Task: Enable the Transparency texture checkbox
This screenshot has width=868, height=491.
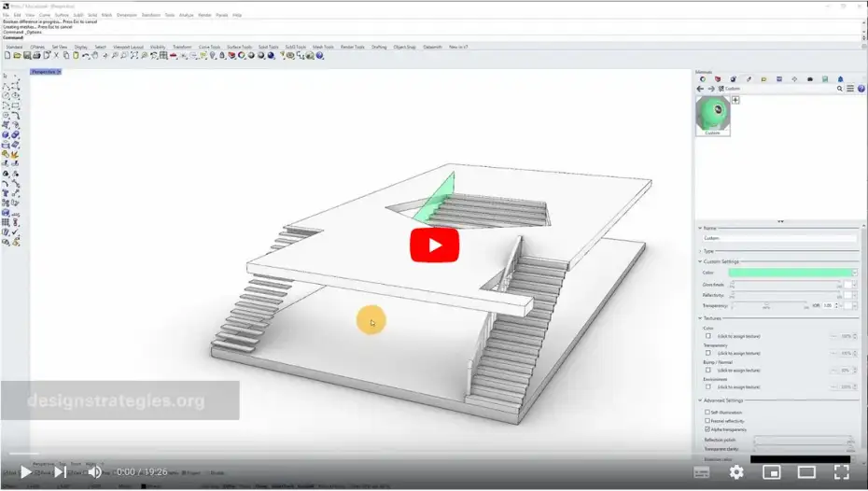Action: tap(708, 353)
